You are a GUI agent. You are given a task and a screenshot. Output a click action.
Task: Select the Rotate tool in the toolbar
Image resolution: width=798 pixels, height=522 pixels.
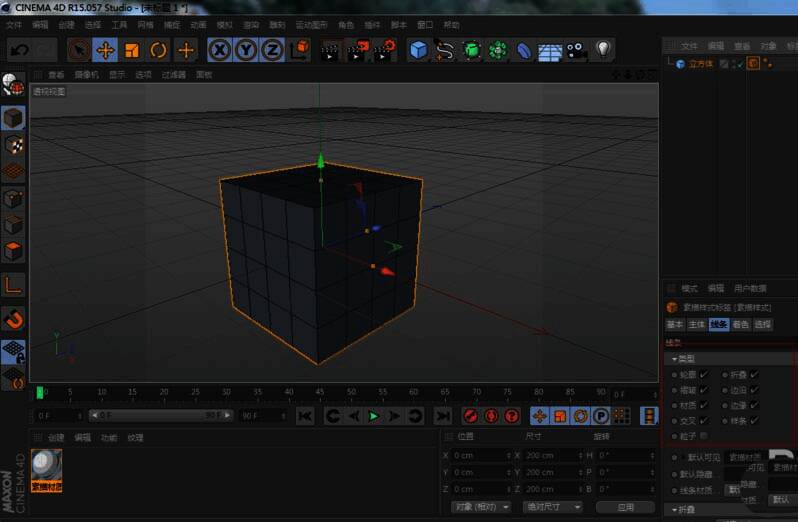coord(158,49)
